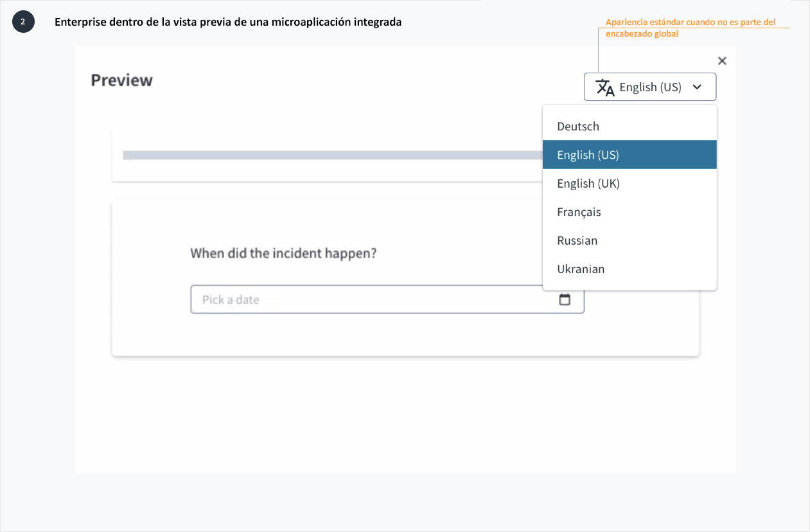
Task: Click the Pick a date input field
Action: pyautogui.click(x=387, y=299)
